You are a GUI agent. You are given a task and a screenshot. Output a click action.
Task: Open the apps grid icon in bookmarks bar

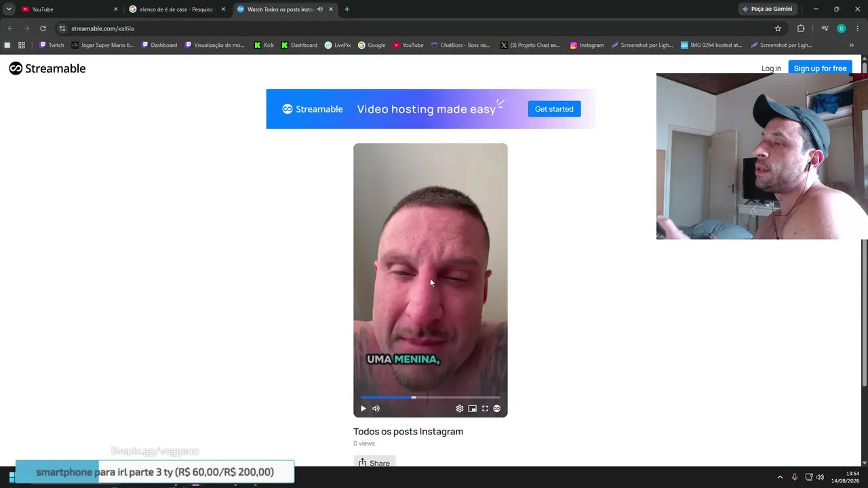point(22,45)
